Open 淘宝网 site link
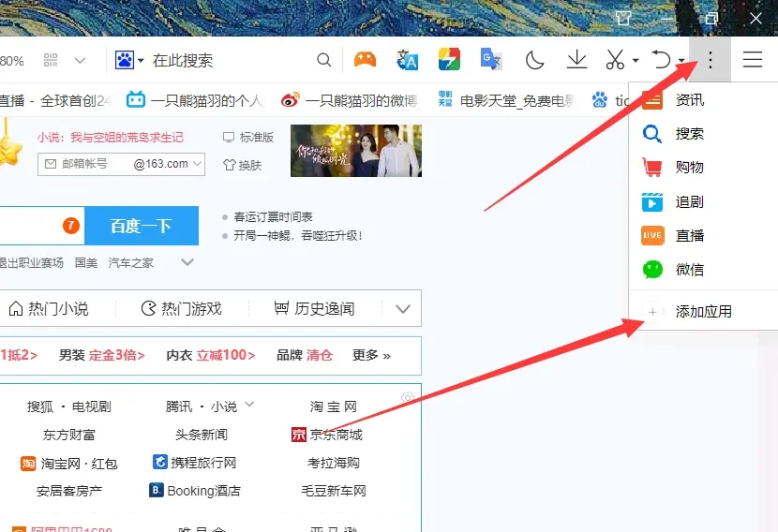The height and width of the screenshot is (532, 778). (334, 407)
